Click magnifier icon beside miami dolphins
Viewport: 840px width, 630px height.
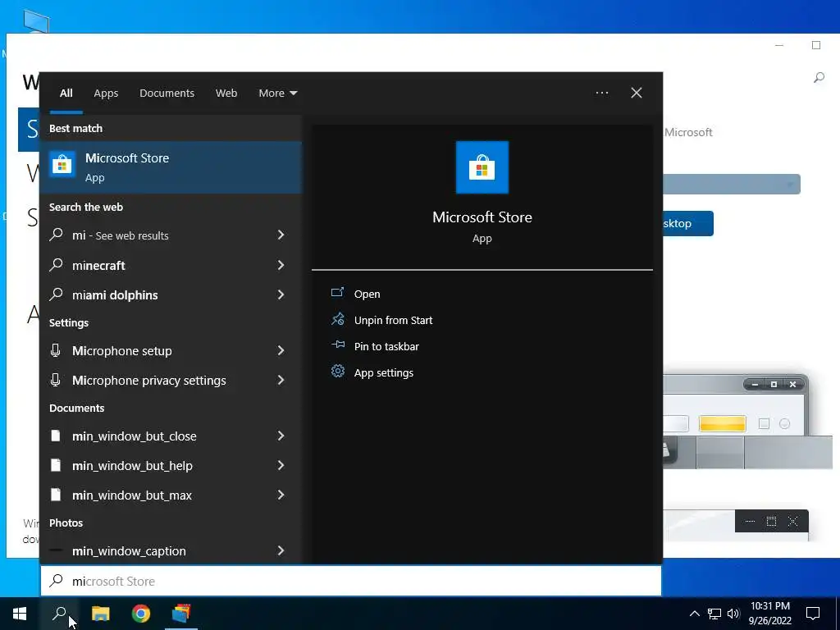[x=57, y=294]
